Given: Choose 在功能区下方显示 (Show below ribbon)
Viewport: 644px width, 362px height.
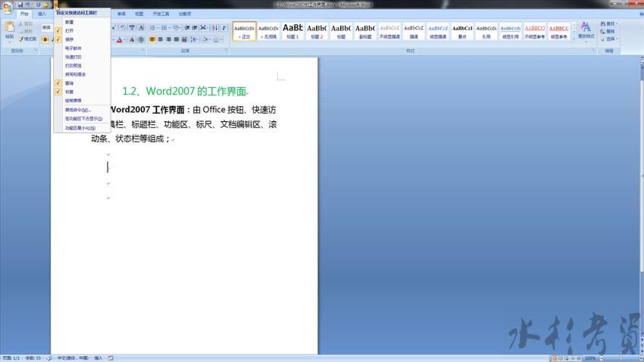Looking at the screenshot, I should click(82, 119).
